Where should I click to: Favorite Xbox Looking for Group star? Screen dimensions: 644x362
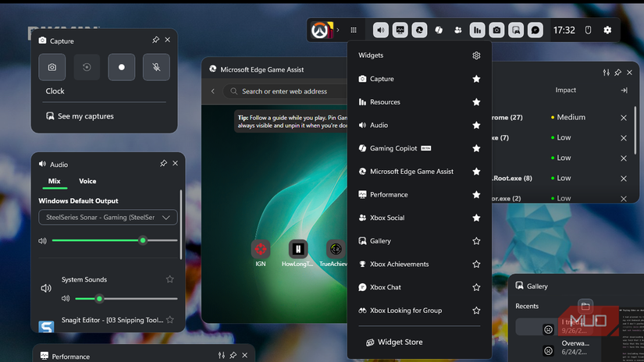(476, 311)
